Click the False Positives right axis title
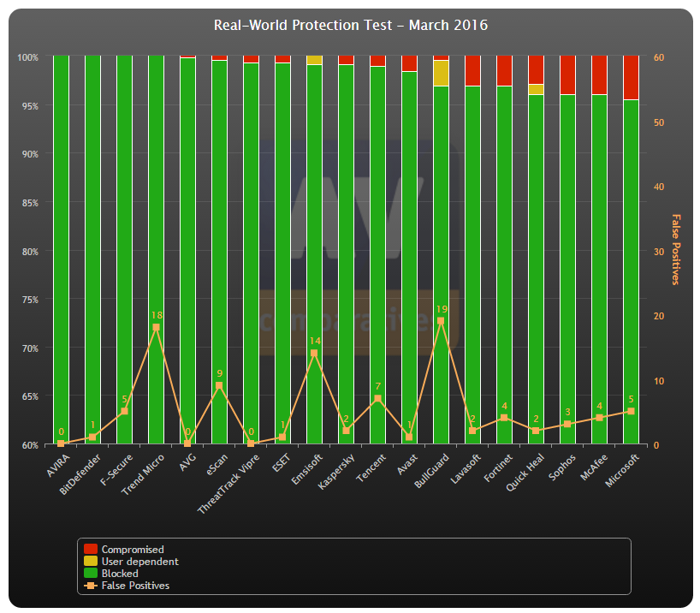Screen dimensions: 700x613 click(676, 249)
